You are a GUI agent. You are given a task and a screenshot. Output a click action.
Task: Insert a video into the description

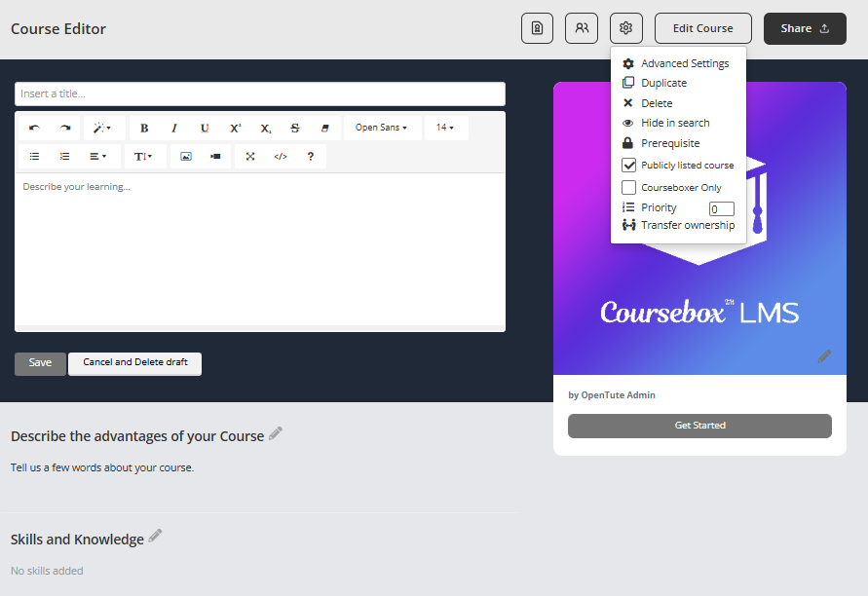click(x=215, y=157)
